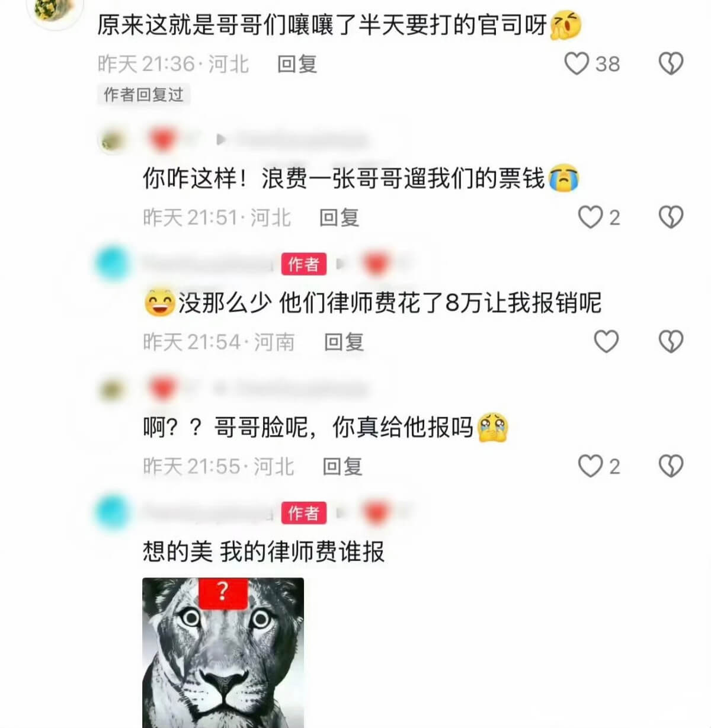The width and height of the screenshot is (711, 728).
Task: Reply to the author's 21:54 河南 comment
Action: coord(344,342)
